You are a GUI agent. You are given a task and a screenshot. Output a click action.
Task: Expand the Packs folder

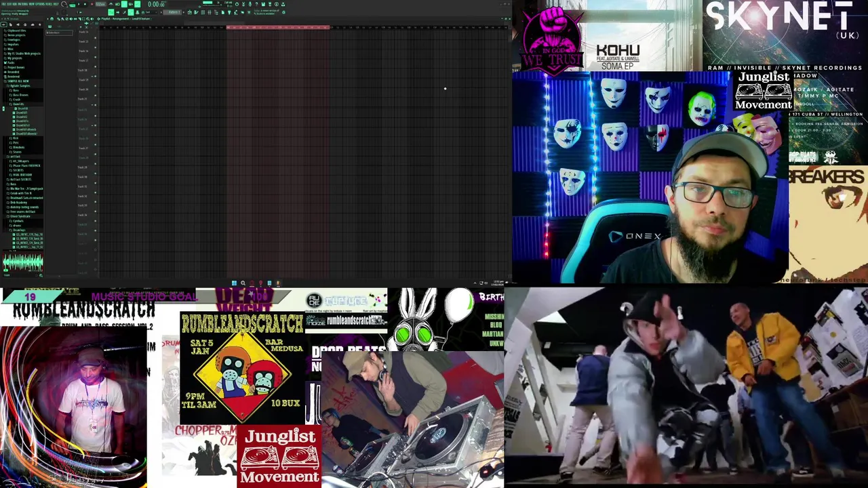coord(9,62)
